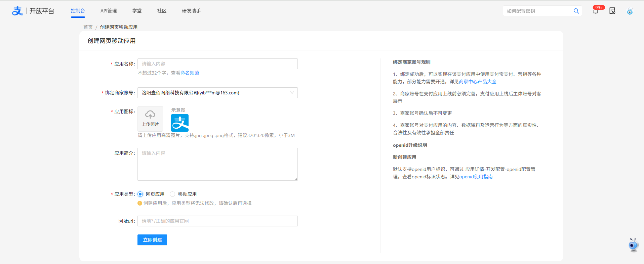Open the floating assistant robot icon

point(633,245)
